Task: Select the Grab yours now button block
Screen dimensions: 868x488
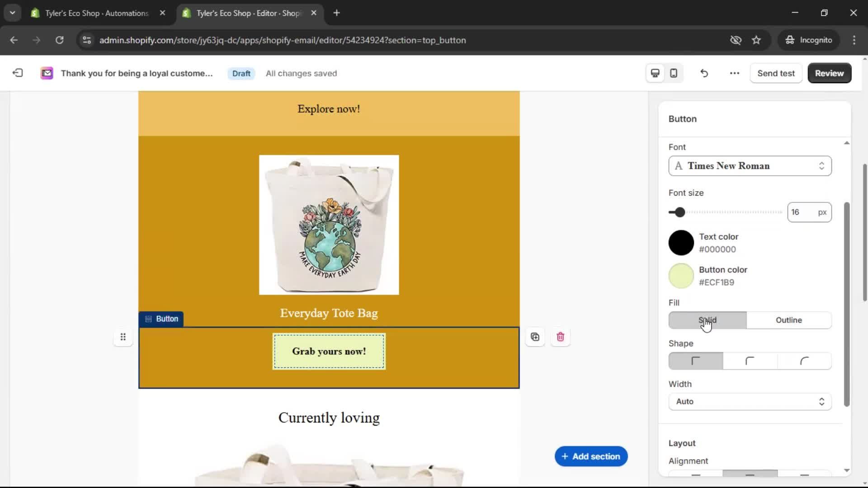Action: (x=329, y=351)
